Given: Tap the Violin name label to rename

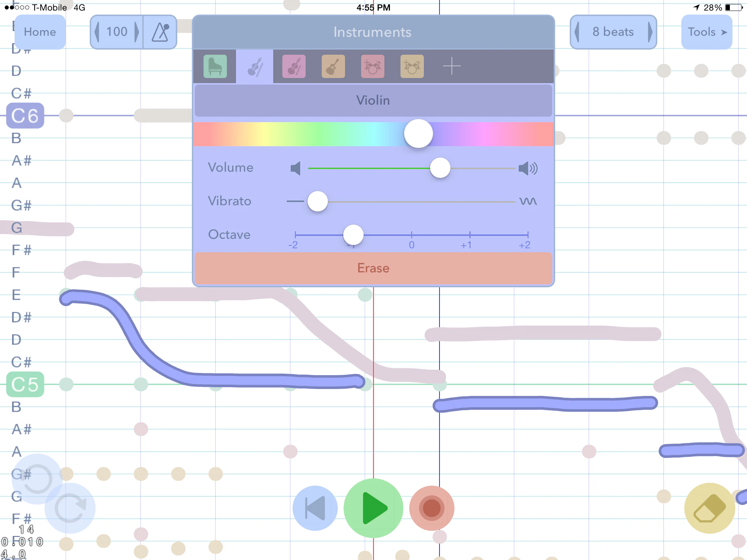Looking at the screenshot, I should (373, 101).
